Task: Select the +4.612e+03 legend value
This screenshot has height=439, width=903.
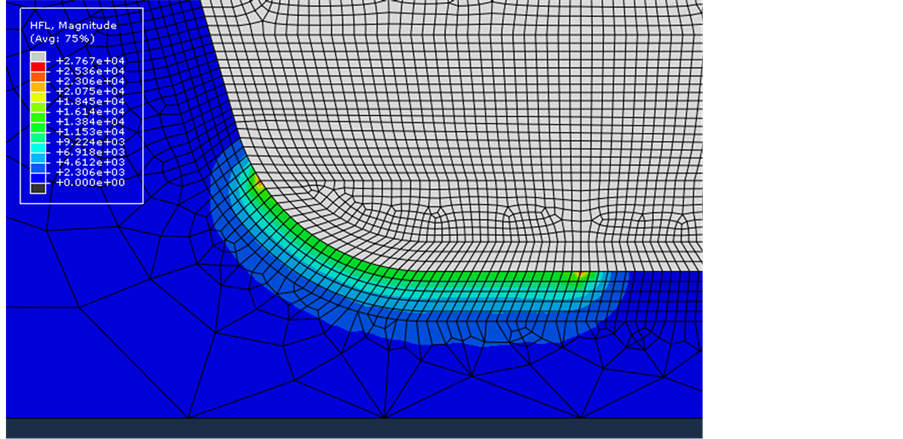Action: coord(90,162)
